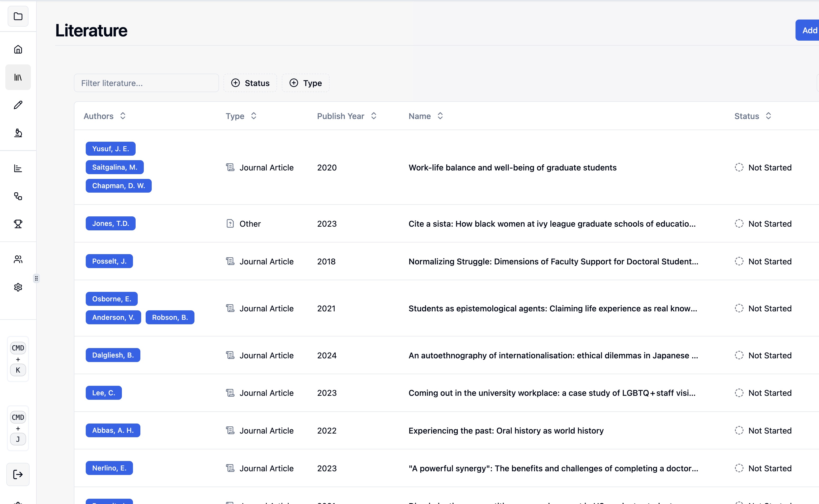Click Not Started status circle for the Lee, C. row
This screenshot has height=504, width=819.
click(x=739, y=393)
